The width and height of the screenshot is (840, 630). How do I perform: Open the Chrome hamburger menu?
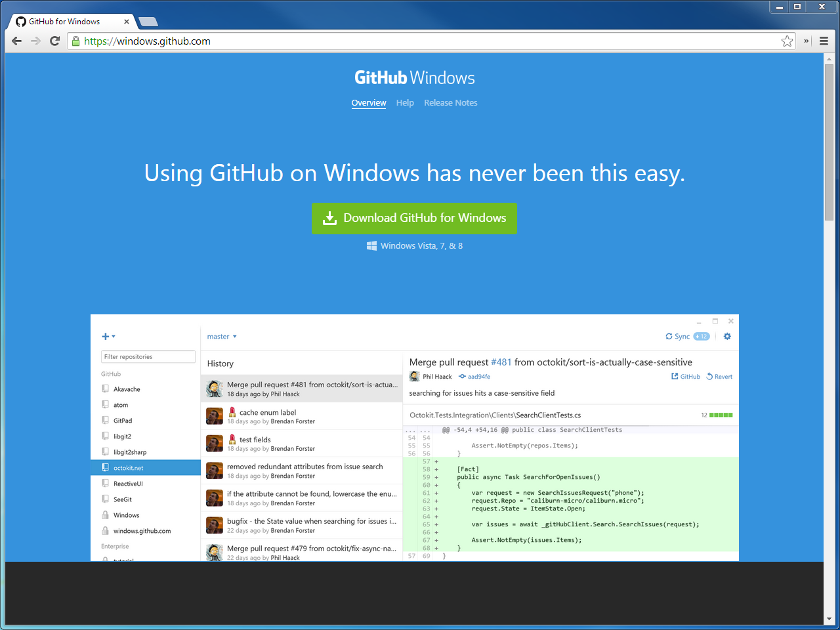tap(824, 41)
